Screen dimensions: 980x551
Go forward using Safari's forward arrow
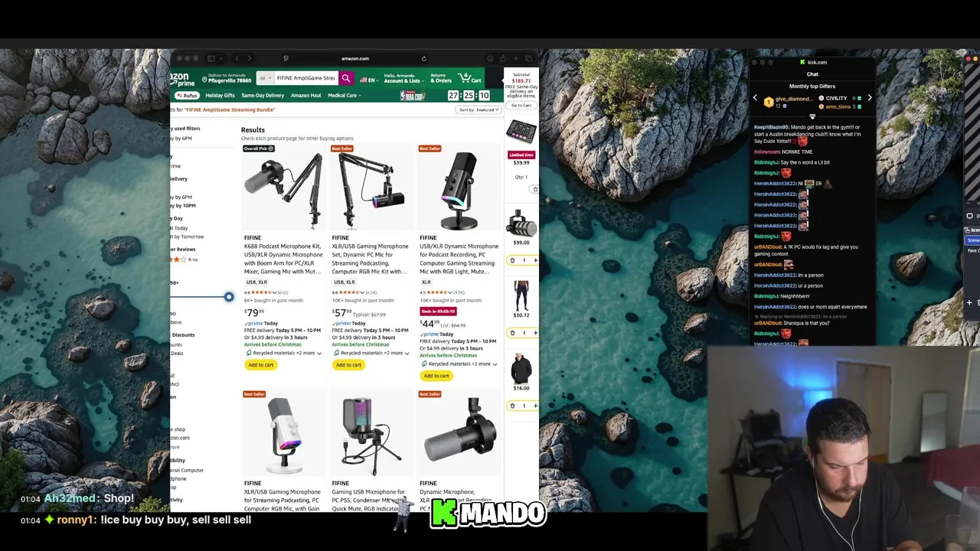[x=249, y=58]
